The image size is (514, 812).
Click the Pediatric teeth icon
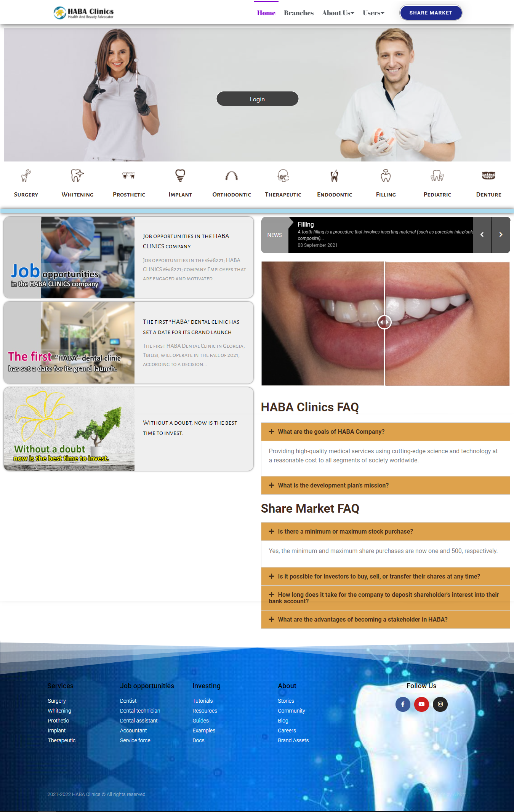pyautogui.click(x=437, y=176)
